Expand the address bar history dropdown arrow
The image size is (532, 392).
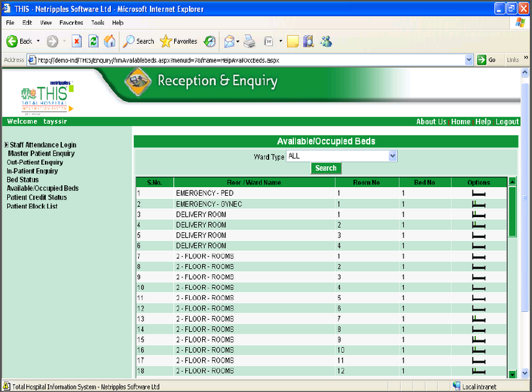point(469,60)
